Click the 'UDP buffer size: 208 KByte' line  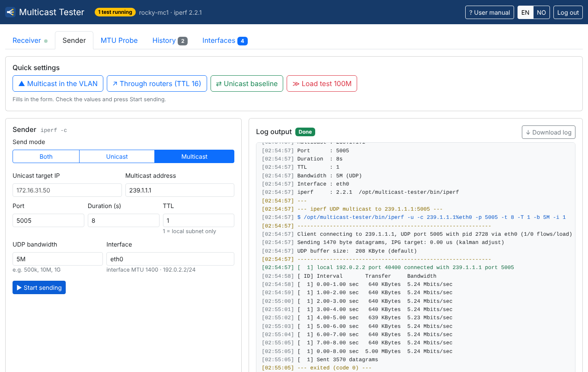coord(339,251)
